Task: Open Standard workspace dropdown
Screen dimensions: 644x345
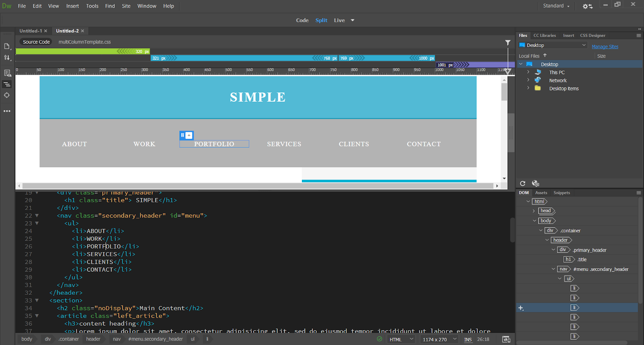Action: point(556,6)
